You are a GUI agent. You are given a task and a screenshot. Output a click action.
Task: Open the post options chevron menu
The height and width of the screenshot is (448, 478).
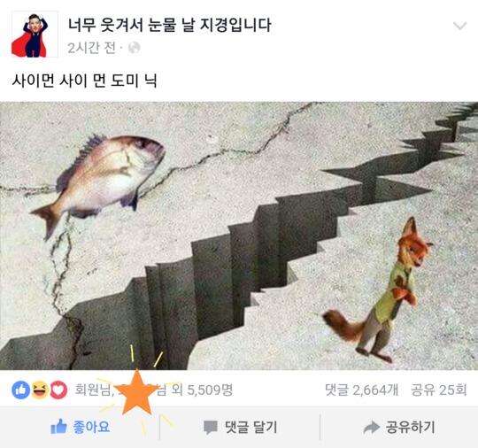coord(459,27)
